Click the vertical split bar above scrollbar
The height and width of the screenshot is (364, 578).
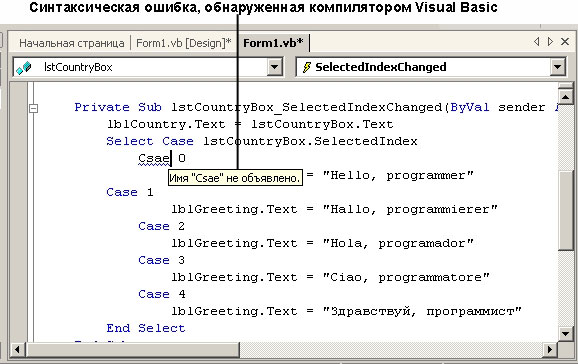tap(565, 87)
